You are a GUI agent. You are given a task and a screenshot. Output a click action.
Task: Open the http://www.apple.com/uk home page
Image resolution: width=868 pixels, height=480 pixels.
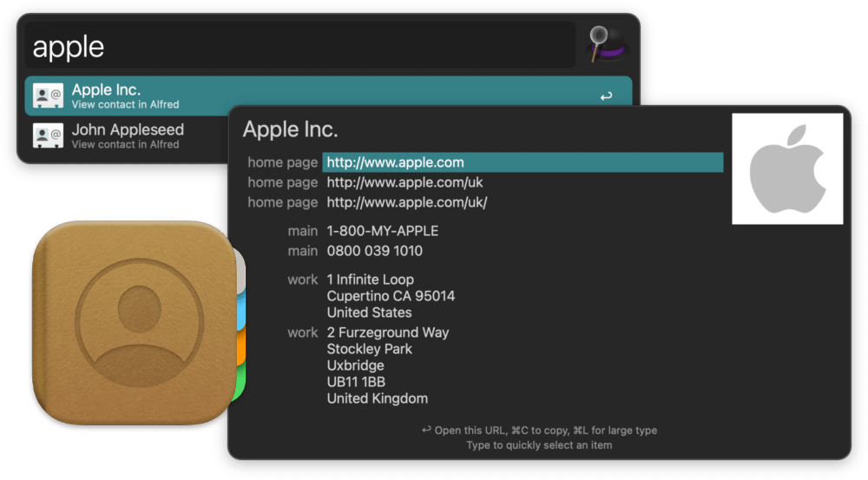tap(404, 182)
